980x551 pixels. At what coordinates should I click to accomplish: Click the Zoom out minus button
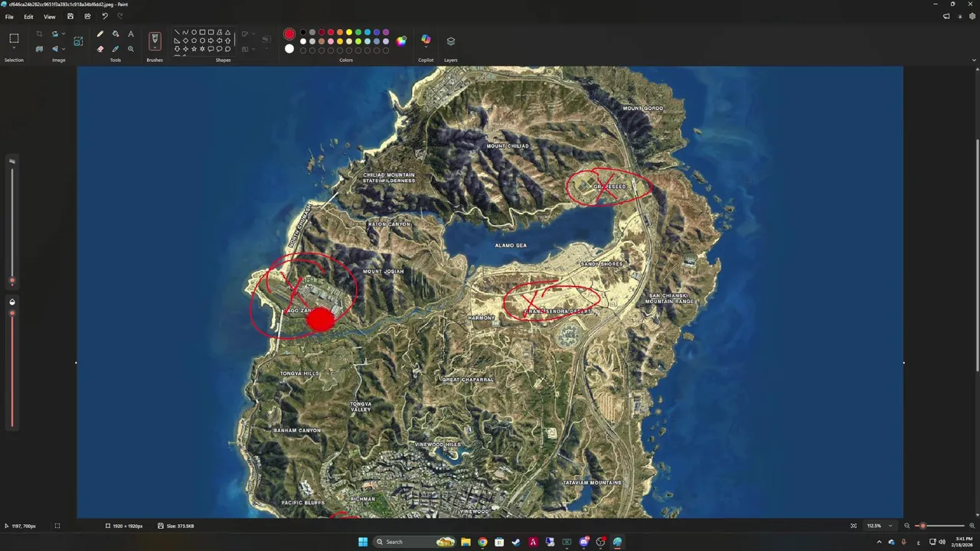[x=907, y=526]
